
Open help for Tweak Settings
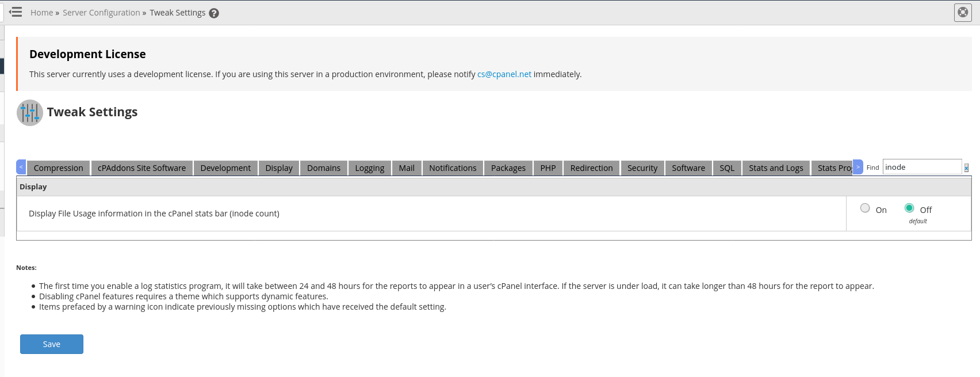[x=214, y=13]
